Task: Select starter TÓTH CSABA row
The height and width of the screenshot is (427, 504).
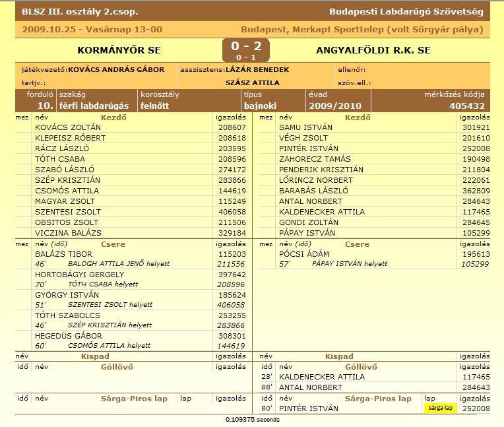Action: (x=131, y=159)
